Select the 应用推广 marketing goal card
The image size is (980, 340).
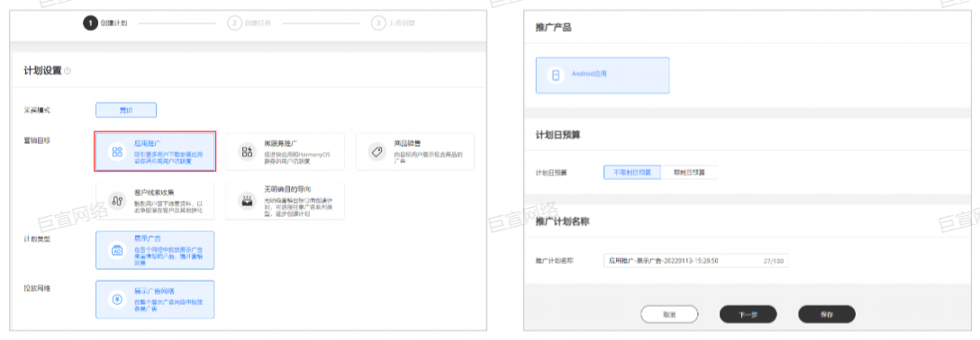pos(155,152)
